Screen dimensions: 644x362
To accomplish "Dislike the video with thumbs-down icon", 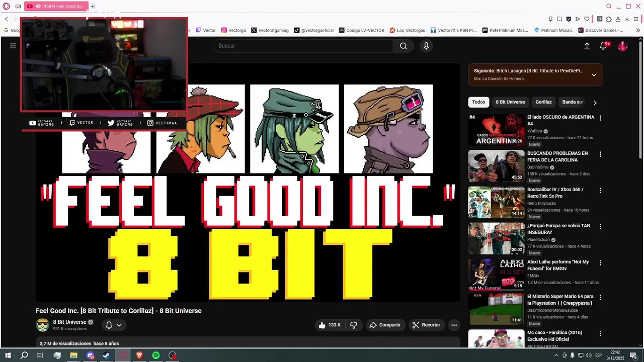I will point(354,325).
